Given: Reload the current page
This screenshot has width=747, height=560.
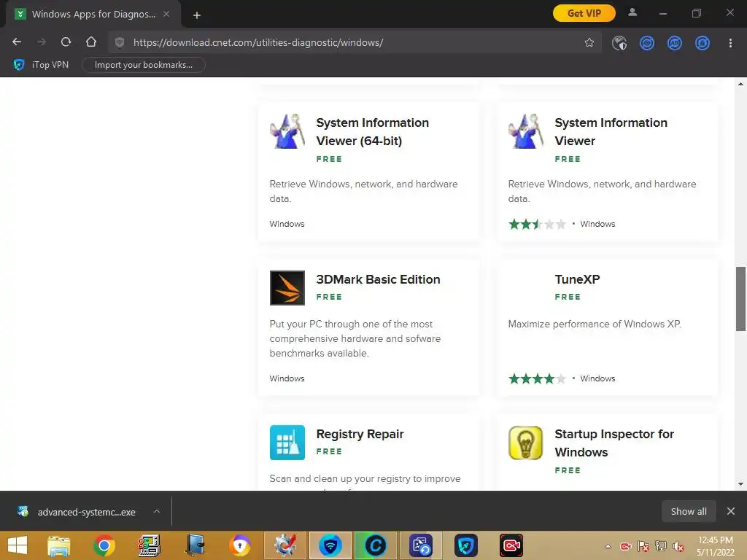Looking at the screenshot, I should pos(66,42).
